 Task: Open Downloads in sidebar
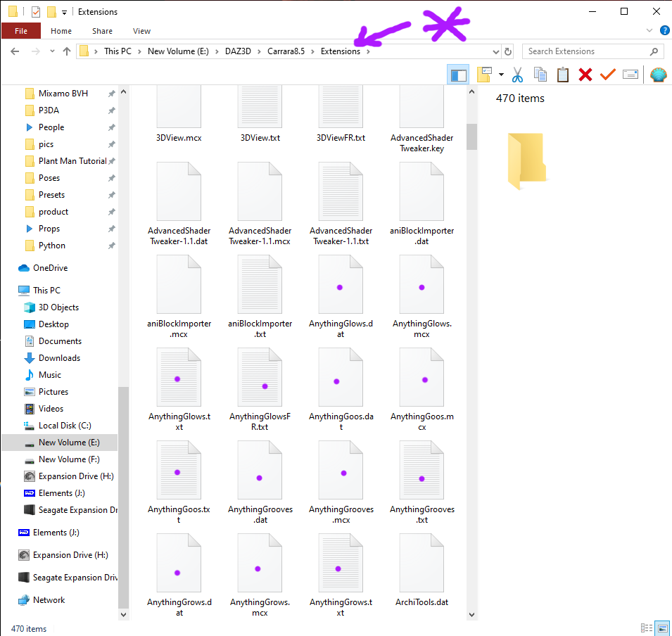pyautogui.click(x=59, y=358)
